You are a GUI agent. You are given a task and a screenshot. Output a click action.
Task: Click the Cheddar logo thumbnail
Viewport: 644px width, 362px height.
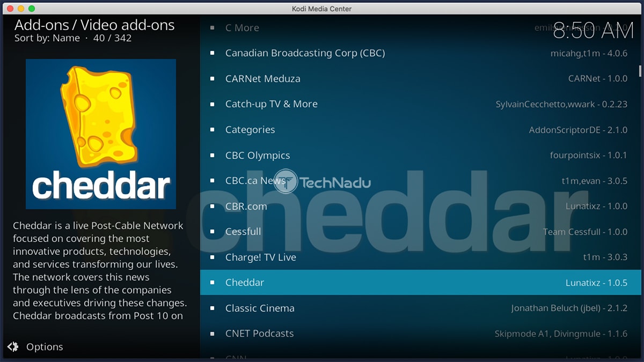coord(101,134)
